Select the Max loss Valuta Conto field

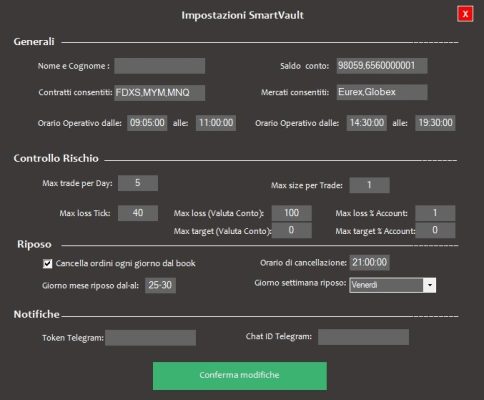tap(292, 213)
